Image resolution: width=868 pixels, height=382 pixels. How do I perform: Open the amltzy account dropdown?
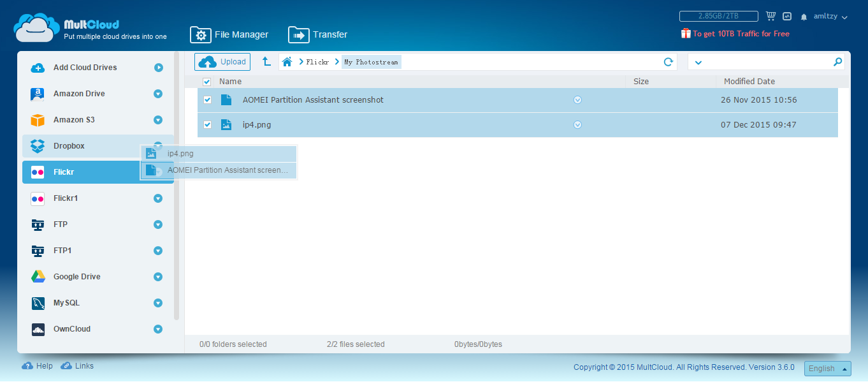tap(830, 17)
